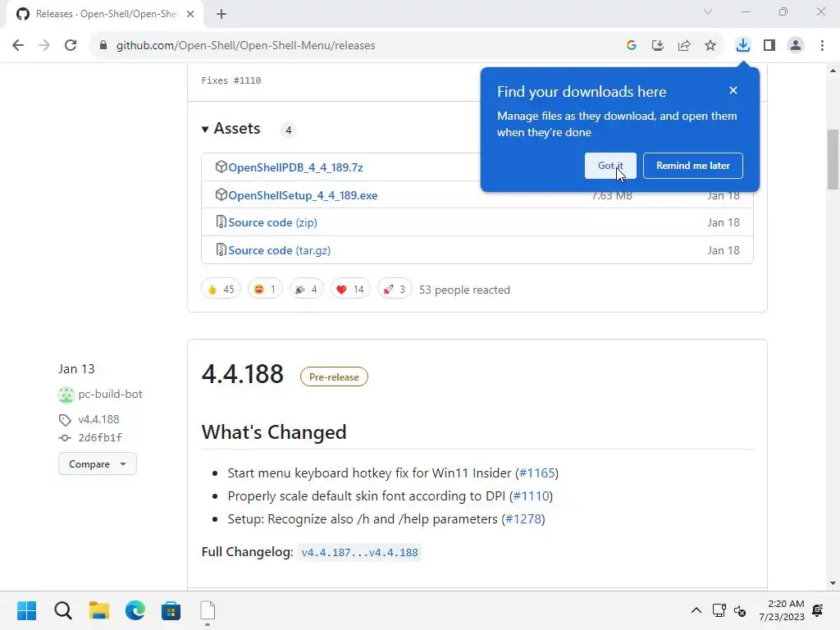Collapse the Assets section

[x=231, y=129]
